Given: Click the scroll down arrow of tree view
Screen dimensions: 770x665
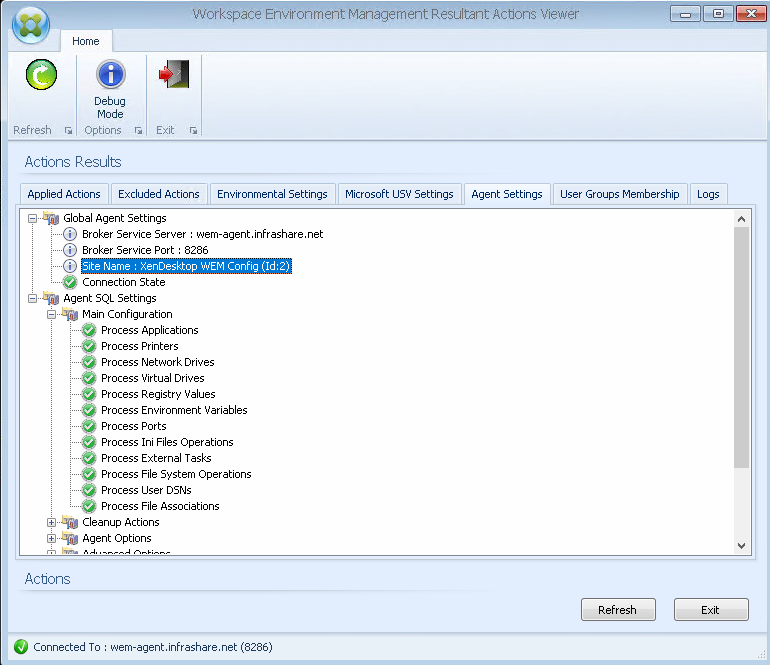Looking at the screenshot, I should click(x=741, y=545).
